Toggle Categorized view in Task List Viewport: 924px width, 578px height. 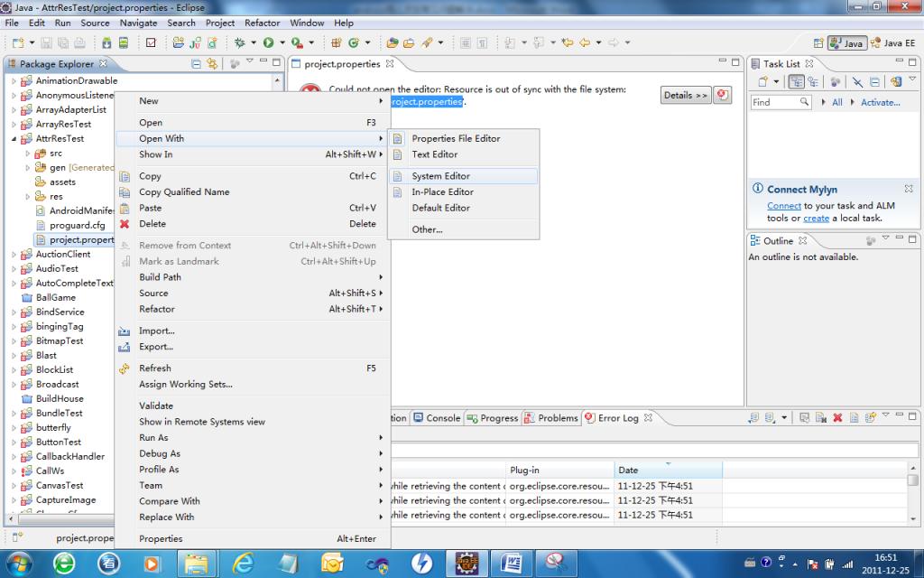click(x=796, y=82)
